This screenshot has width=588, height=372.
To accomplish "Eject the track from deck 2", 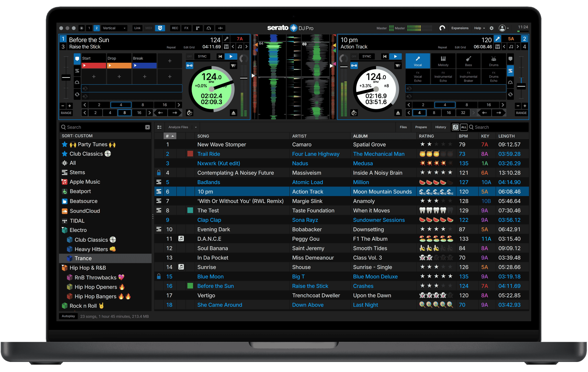I will pos(398,113).
